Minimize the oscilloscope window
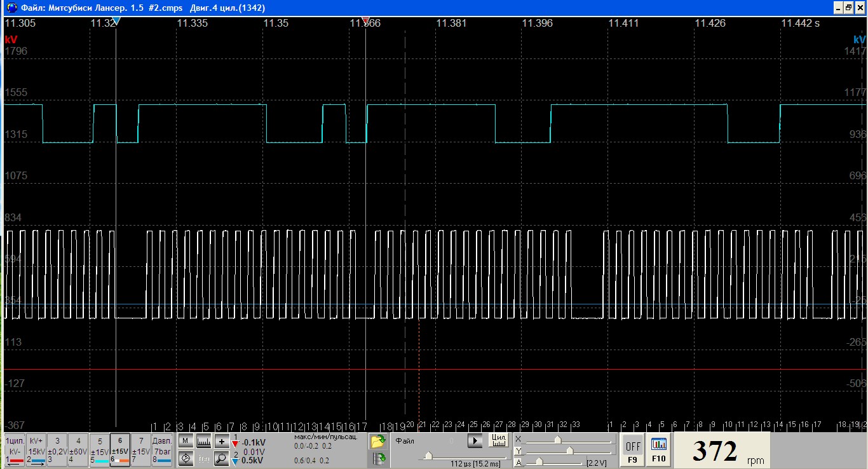Screen dimensions: 868x469 (x=839, y=8)
